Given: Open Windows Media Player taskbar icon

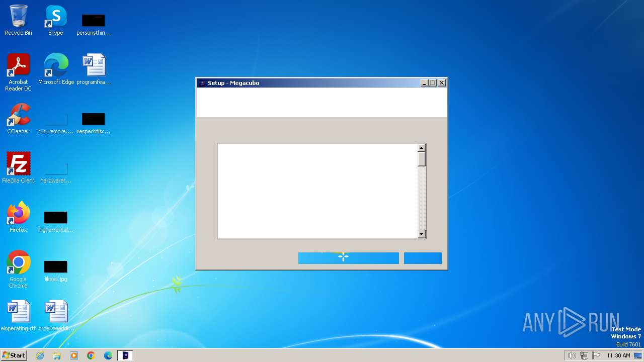Looking at the screenshot, I should click(74, 355).
